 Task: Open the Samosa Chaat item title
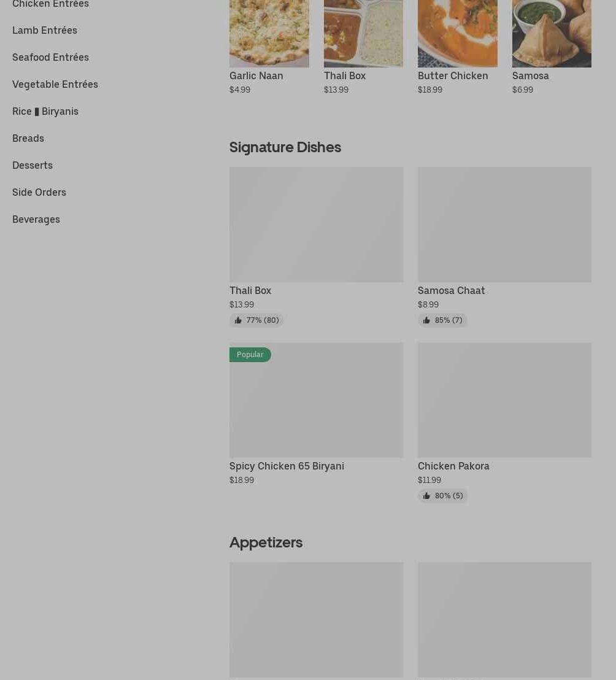pyautogui.click(x=451, y=290)
